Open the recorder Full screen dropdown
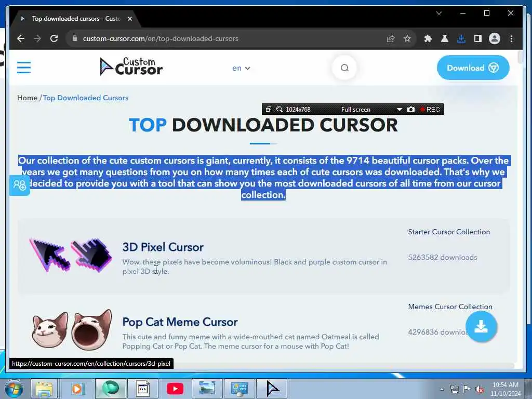The image size is (532, 399). click(400, 109)
